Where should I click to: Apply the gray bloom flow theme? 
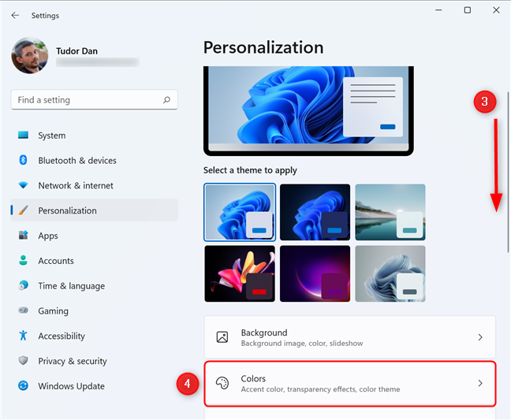[390, 273]
